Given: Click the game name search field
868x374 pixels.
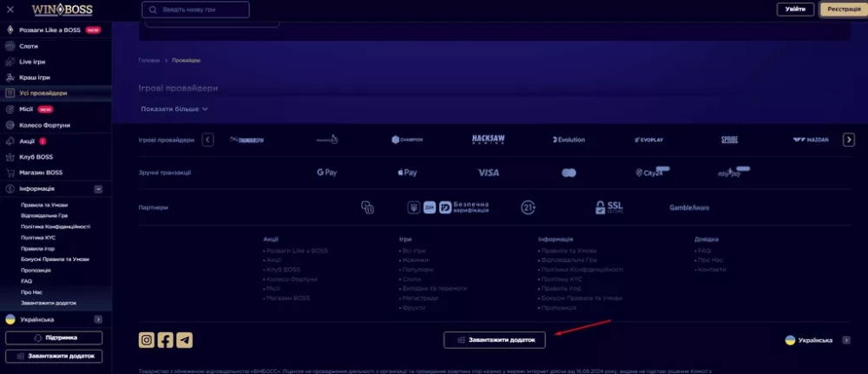Looking at the screenshot, I should click(195, 10).
